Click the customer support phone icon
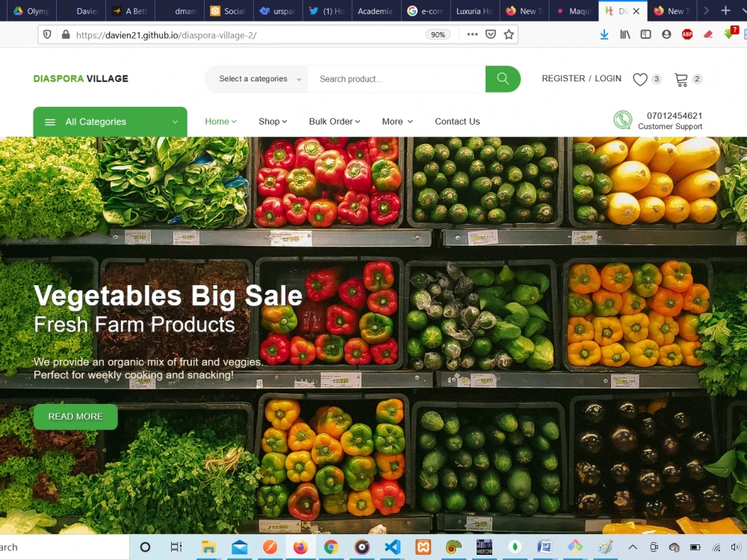The height and width of the screenshot is (560, 747). pyautogui.click(x=623, y=120)
